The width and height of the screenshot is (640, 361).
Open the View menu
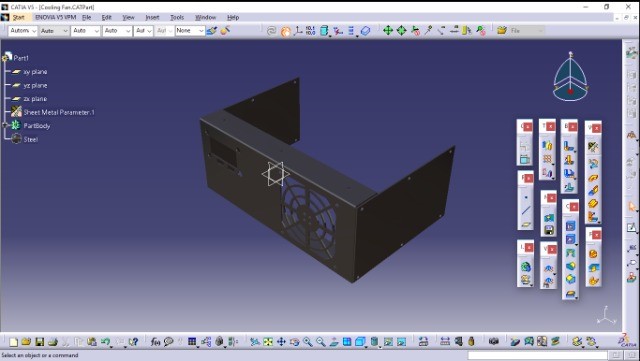(128, 18)
